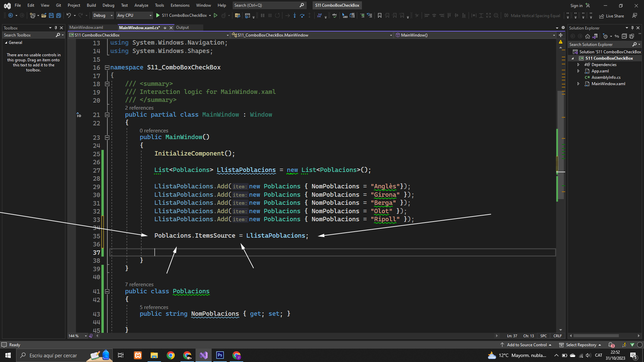Sync with Active Document in Solution Explorer
The width and height of the screenshot is (644, 362).
(x=616, y=36)
